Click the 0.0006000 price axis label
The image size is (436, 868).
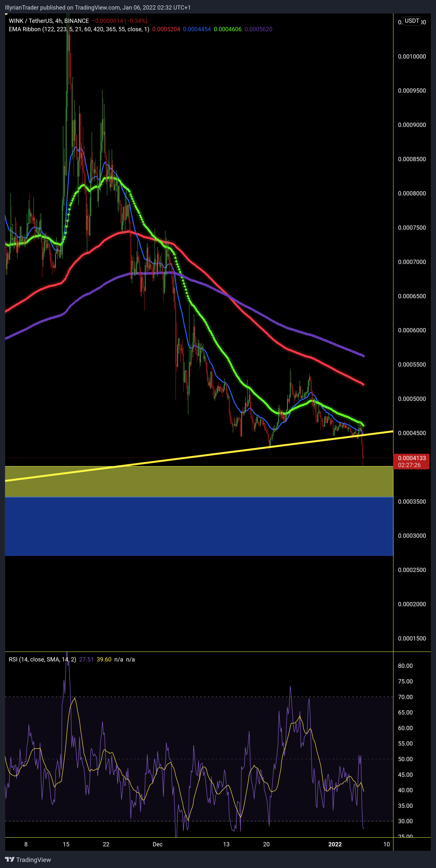coord(412,331)
